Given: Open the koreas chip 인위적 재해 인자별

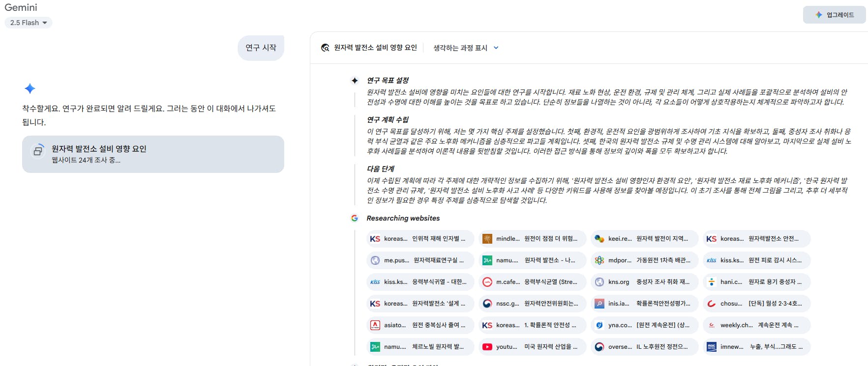Looking at the screenshot, I should [x=420, y=239].
